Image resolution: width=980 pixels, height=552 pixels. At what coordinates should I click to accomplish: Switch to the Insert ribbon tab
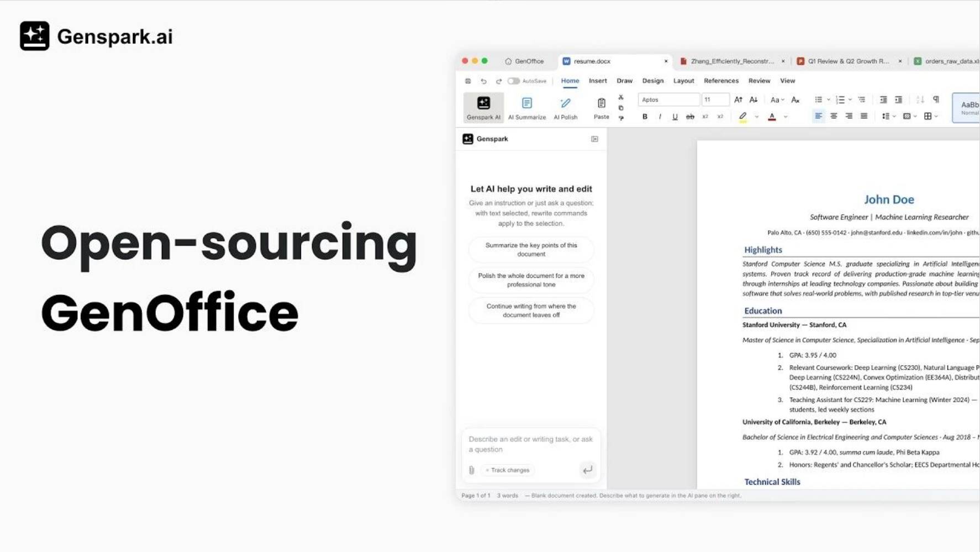[598, 81]
